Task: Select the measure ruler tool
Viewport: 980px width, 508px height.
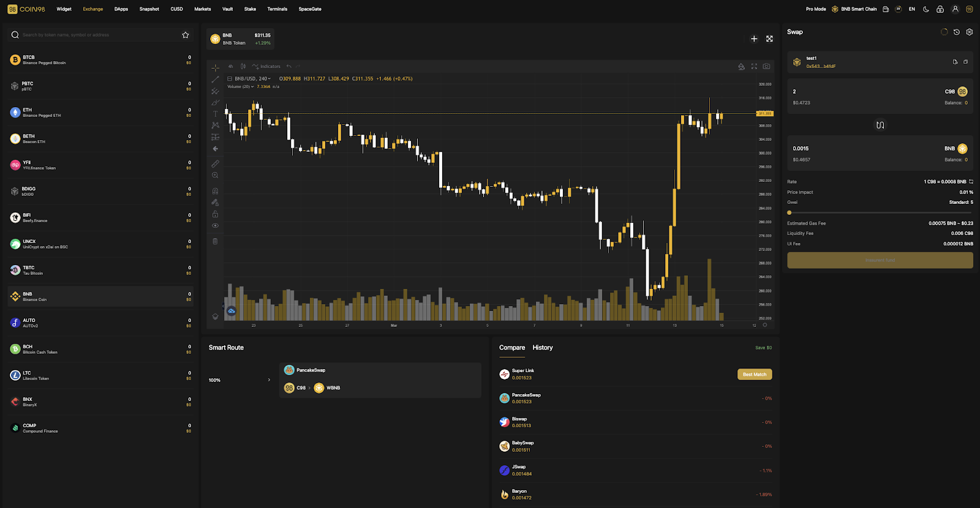Action: pyautogui.click(x=215, y=163)
